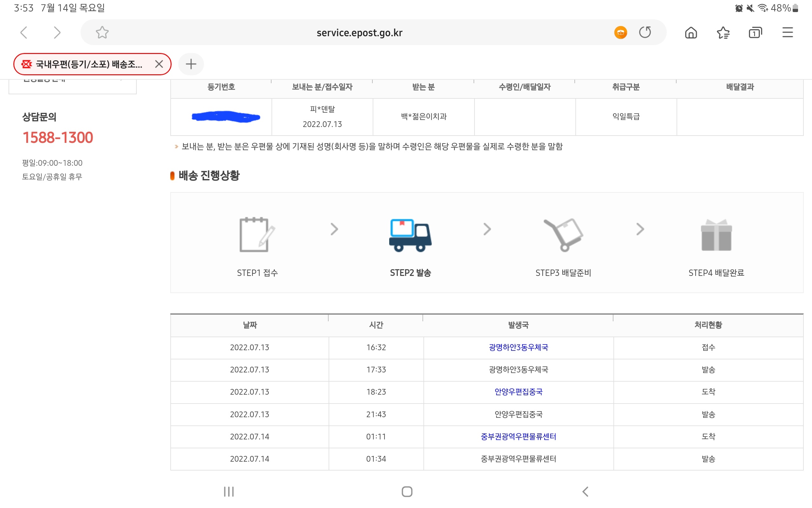The width and height of the screenshot is (812, 508).
Task: Tap Android home button
Action: click(407, 491)
